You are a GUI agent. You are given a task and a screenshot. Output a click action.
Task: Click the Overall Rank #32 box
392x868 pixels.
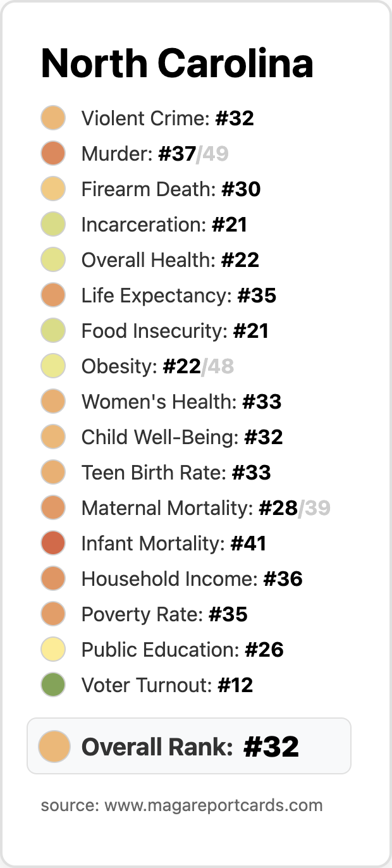pyautogui.click(x=189, y=746)
